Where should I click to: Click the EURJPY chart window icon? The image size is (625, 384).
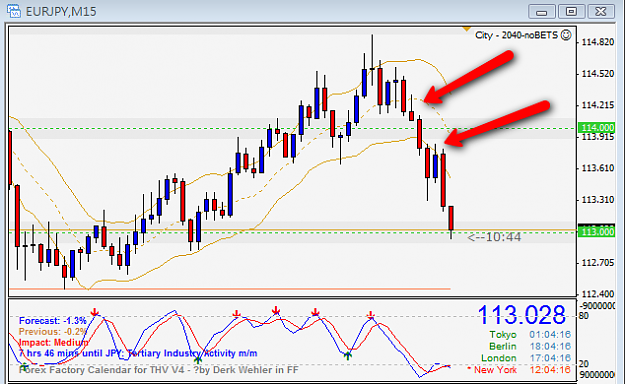(x=14, y=11)
